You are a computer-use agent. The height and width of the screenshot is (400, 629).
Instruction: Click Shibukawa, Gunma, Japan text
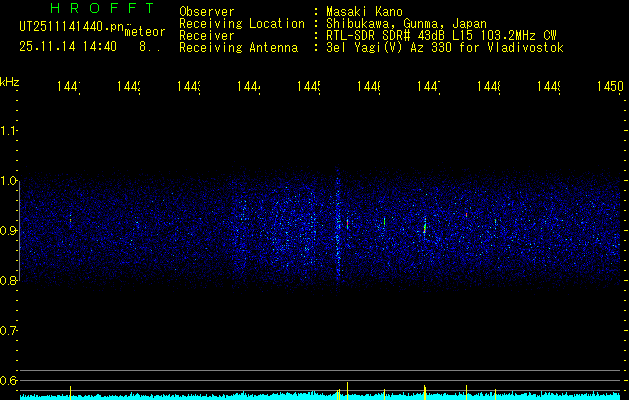click(x=406, y=24)
